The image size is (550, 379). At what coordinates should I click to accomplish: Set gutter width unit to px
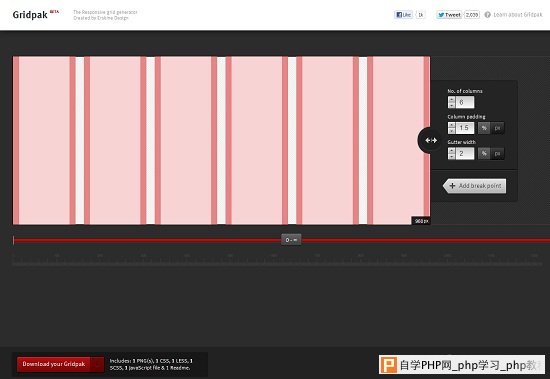[497, 153]
